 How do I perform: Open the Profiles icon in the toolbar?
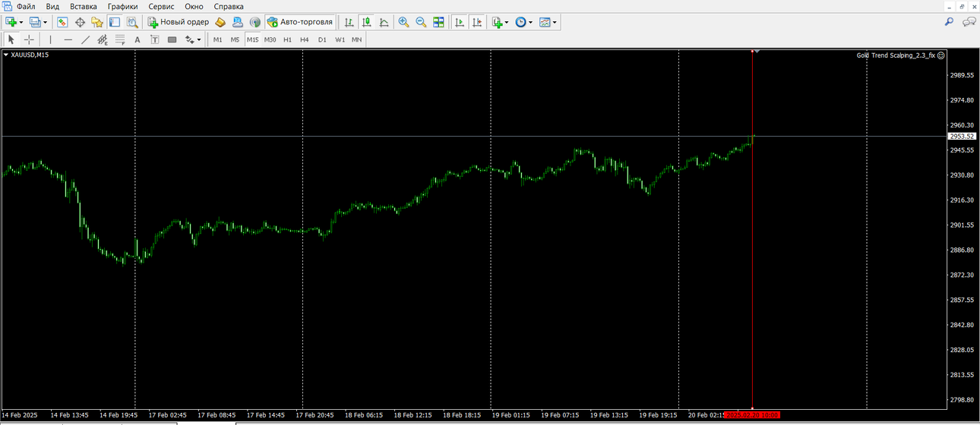(x=35, y=22)
